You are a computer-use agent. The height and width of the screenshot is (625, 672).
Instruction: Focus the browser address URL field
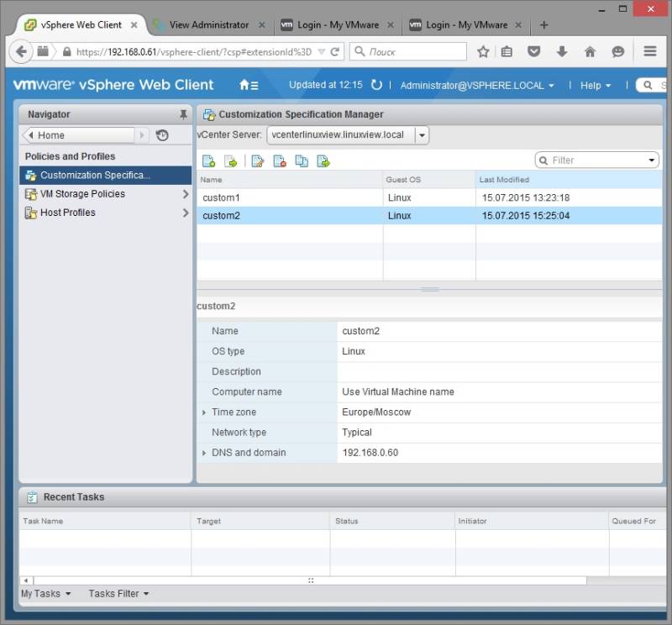click(194, 52)
